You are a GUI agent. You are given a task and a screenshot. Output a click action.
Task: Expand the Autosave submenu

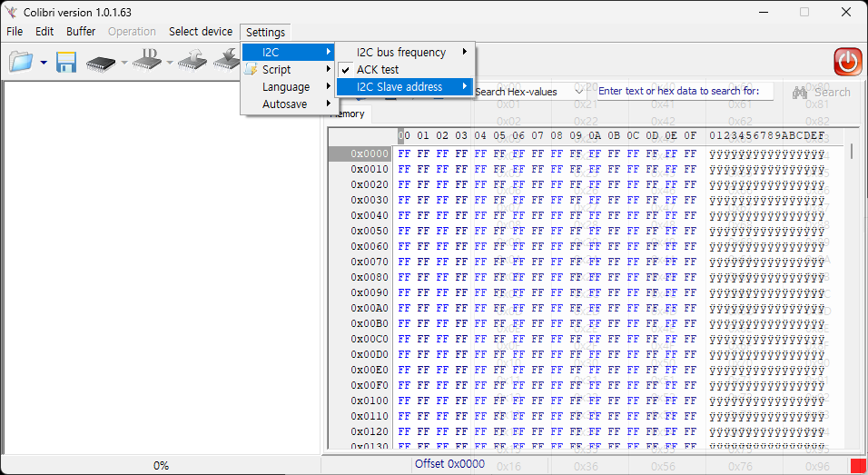click(x=288, y=104)
